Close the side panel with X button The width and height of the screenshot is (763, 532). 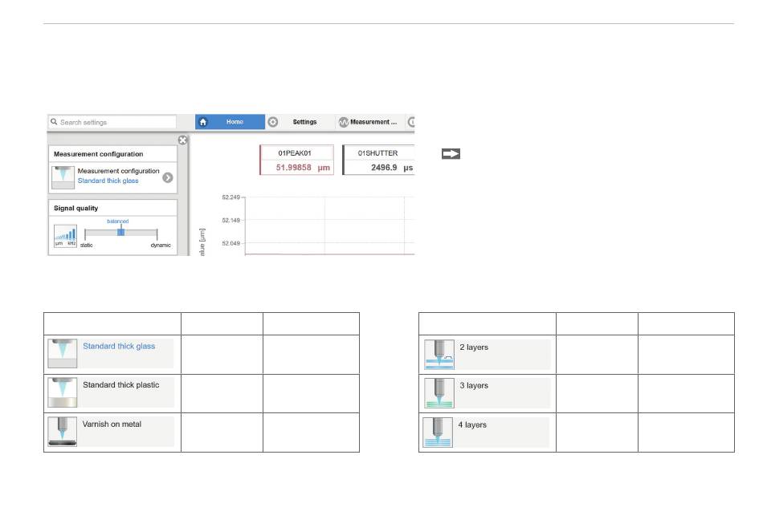point(182,140)
